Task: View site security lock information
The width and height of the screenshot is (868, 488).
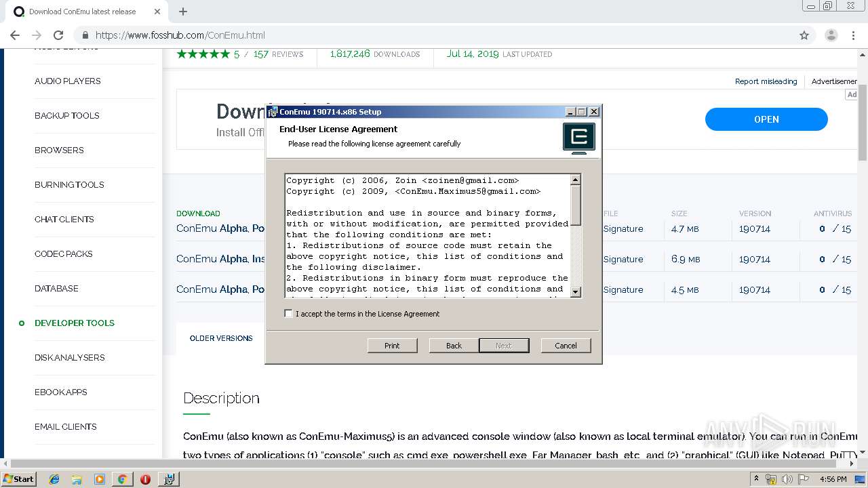Action: point(85,35)
